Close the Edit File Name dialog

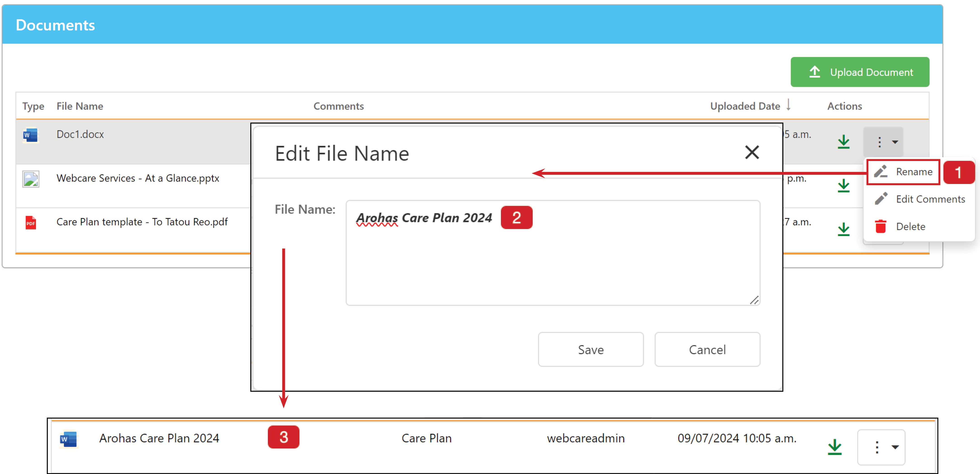[x=752, y=153]
